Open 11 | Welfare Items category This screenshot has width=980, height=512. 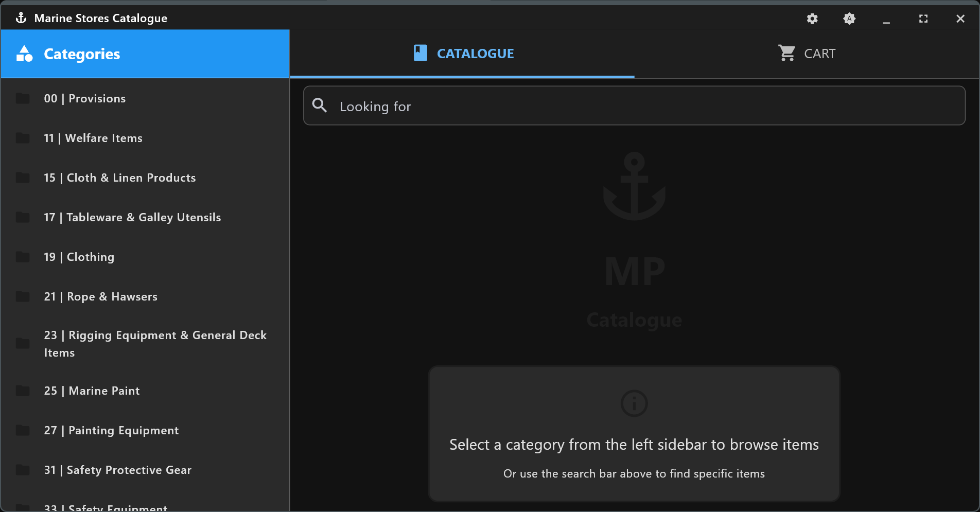click(145, 138)
